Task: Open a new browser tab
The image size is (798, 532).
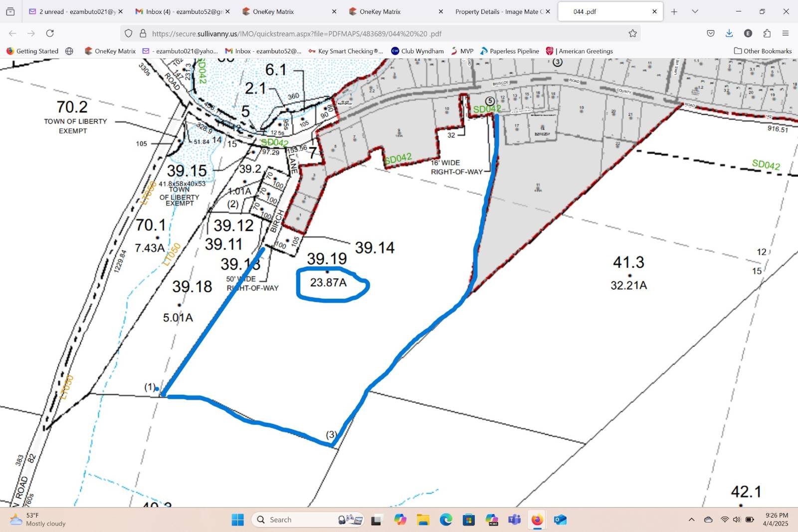Action: (x=674, y=11)
